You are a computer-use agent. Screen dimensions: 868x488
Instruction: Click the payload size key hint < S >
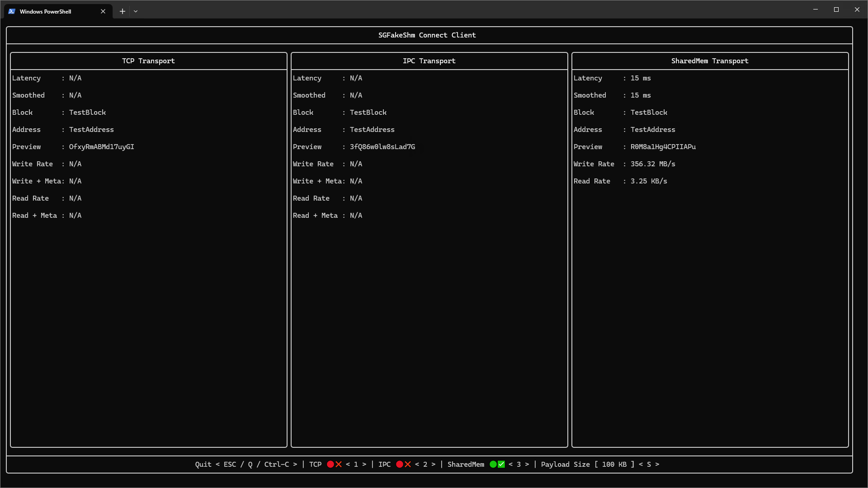pos(649,465)
